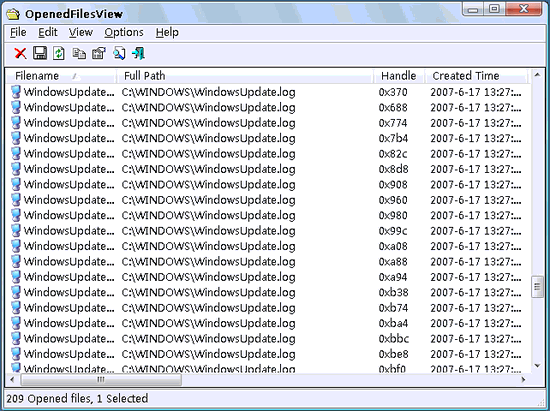Select the row with handle 0x908
550x411 pixels.
tap(269, 184)
